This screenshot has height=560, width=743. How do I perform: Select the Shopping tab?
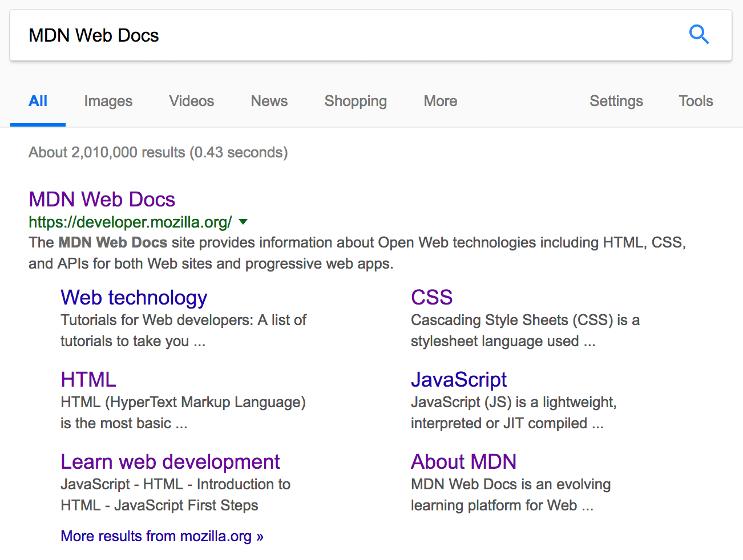355,101
